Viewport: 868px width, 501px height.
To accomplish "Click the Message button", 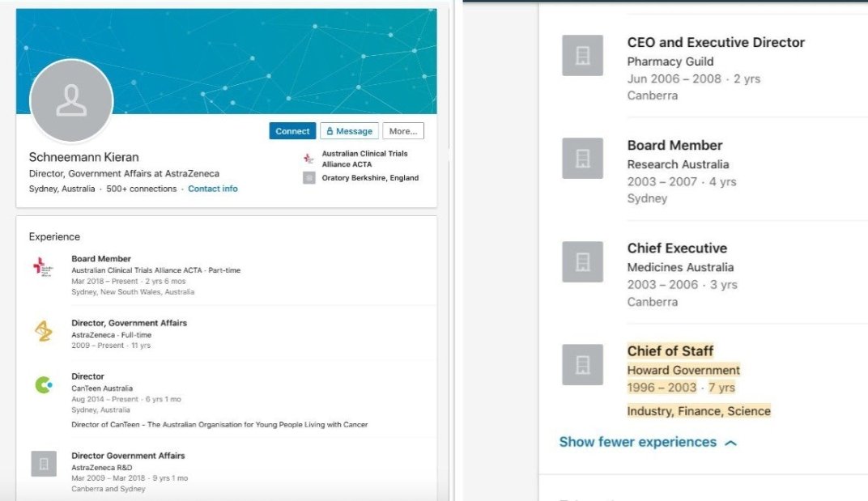I will click(x=349, y=131).
